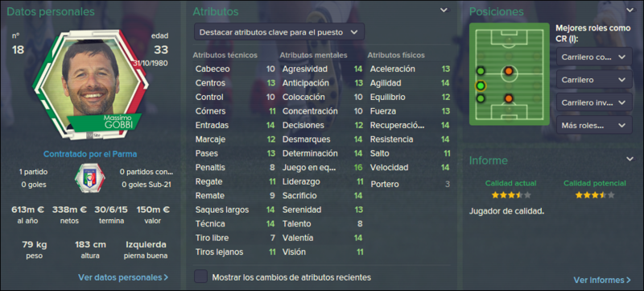This screenshot has width=644, height=291.
Task: Collapse the Informe panel chevron
Action: [630, 159]
